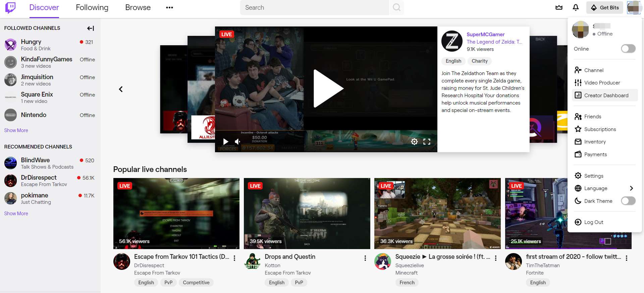Screen dimensions: 644x293
Task: Open the Prime loot crown icon
Action: (559, 7)
